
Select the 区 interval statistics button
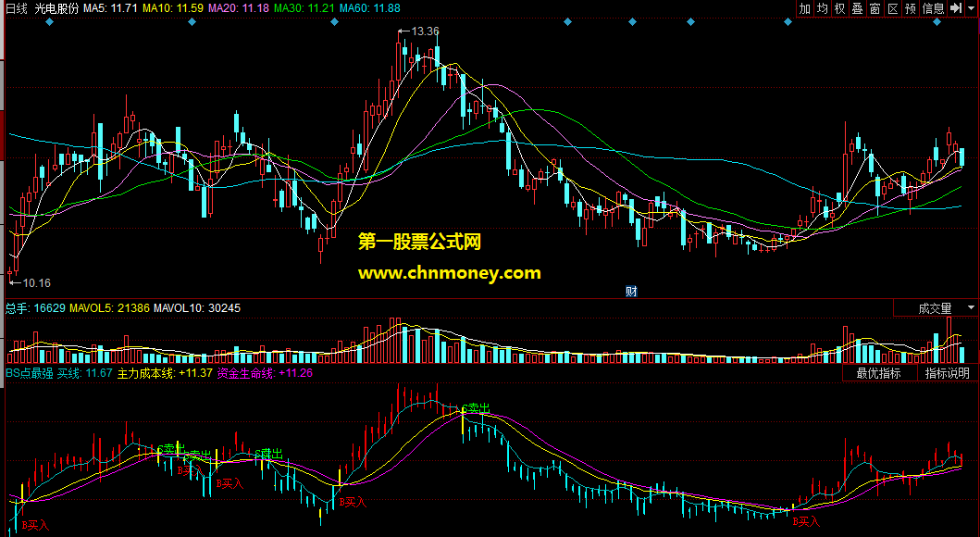coord(892,8)
